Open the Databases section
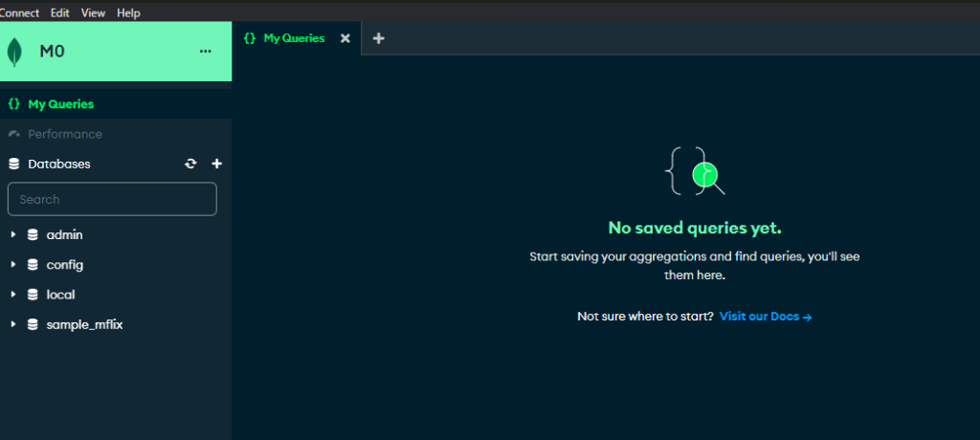 tap(59, 164)
